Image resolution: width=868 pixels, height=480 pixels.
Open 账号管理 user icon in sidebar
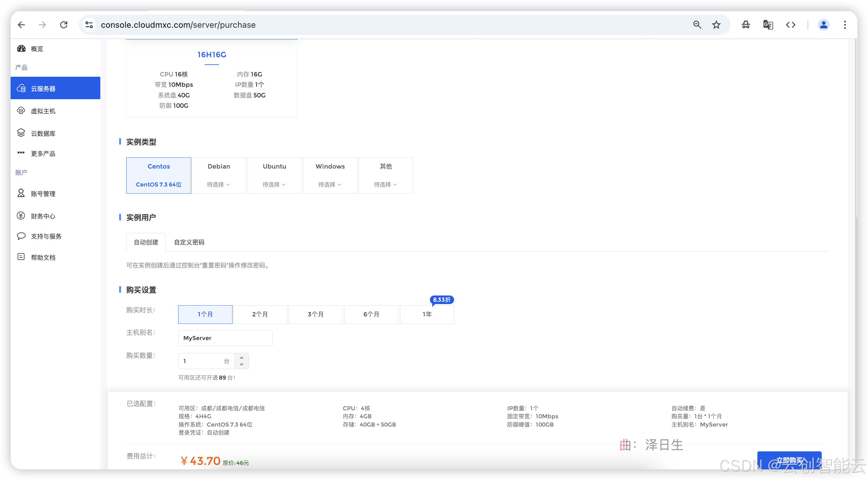(21, 193)
